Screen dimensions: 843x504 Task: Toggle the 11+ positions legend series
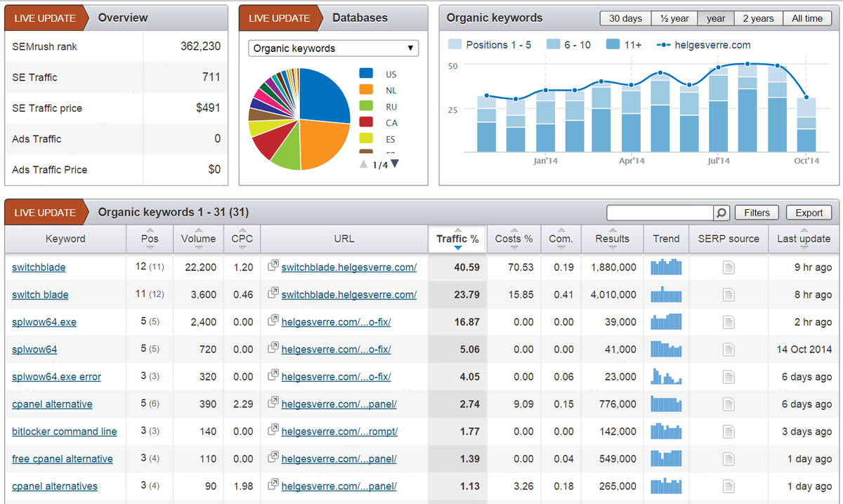click(624, 45)
